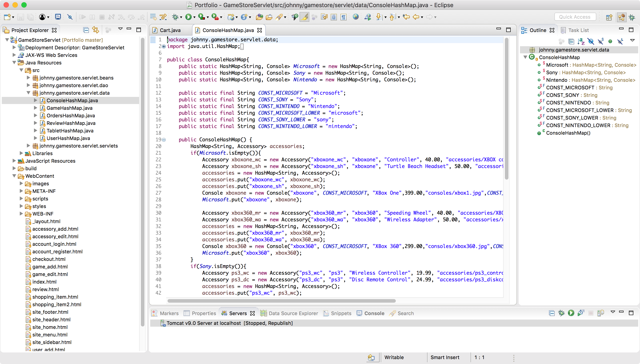
Task: Toggle Block Selection mode
Action: click(334, 17)
